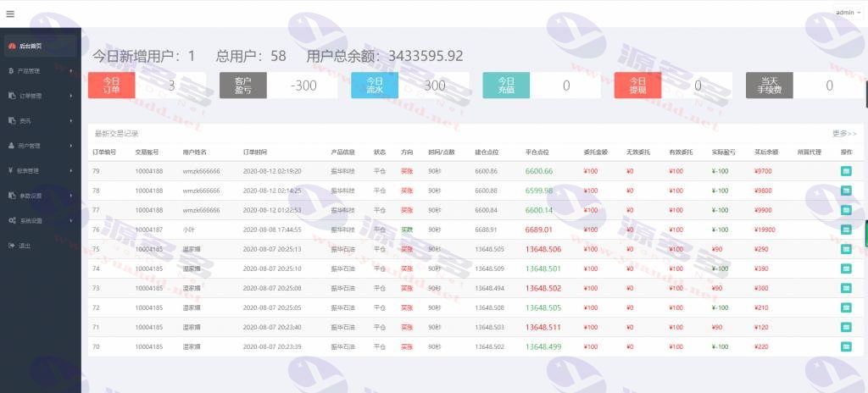
Task: Open action icon for order 76
Action: [846, 230]
